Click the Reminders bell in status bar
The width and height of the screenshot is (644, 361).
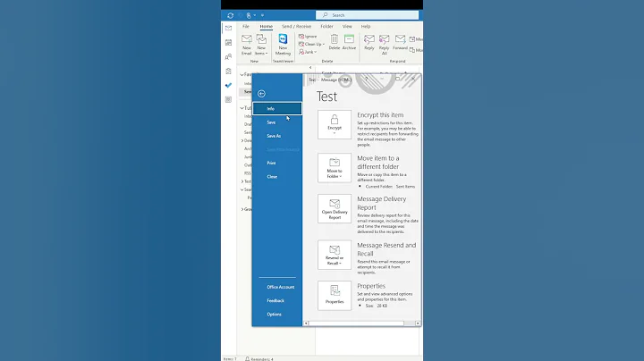coord(247,359)
